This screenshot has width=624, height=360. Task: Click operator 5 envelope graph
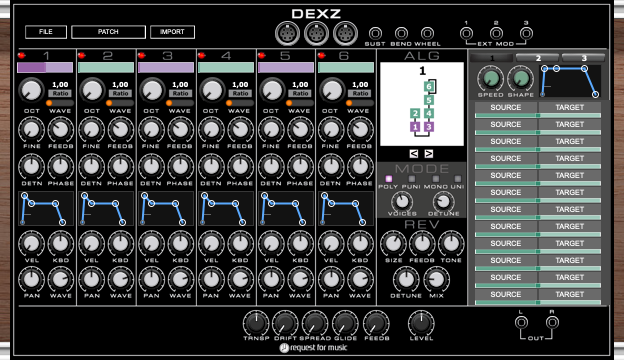285,208
